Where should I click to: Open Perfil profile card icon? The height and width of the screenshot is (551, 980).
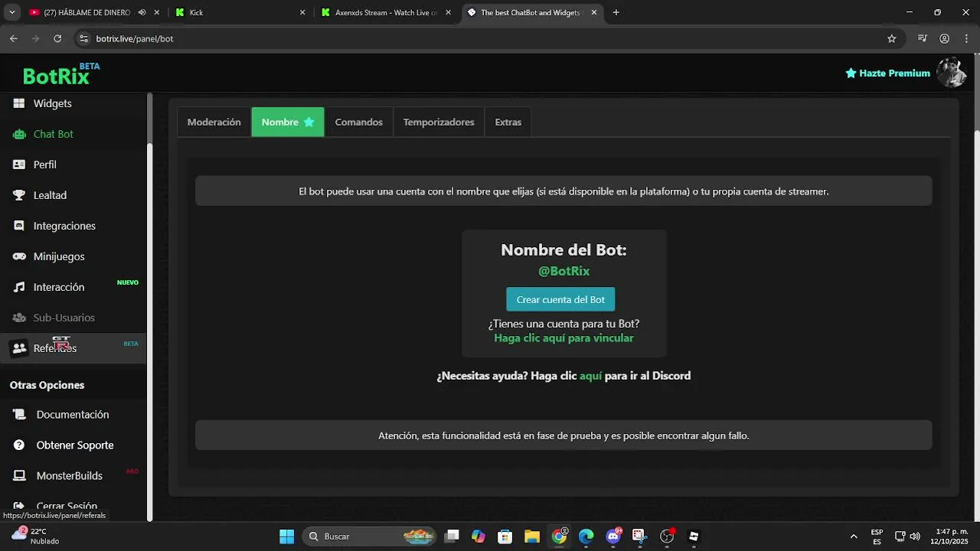pyautogui.click(x=19, y=165)
